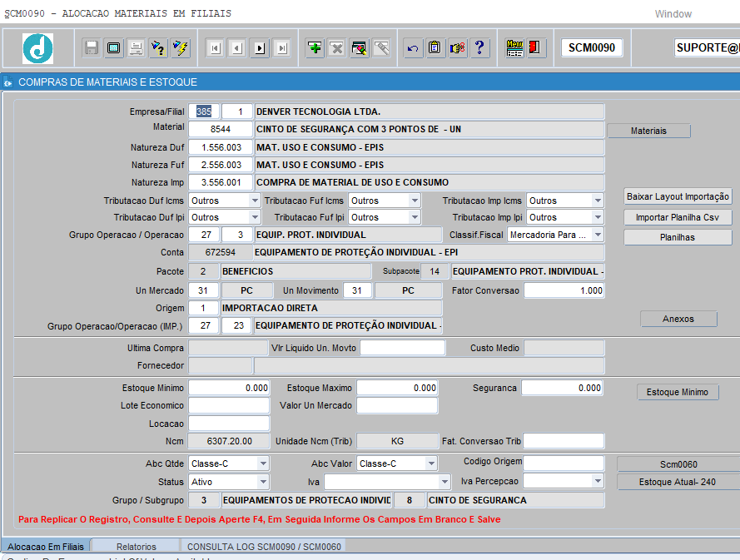The image size is (740, 560).
Task: Open the Menu icon in toolbar
Action: coord(514,48)
